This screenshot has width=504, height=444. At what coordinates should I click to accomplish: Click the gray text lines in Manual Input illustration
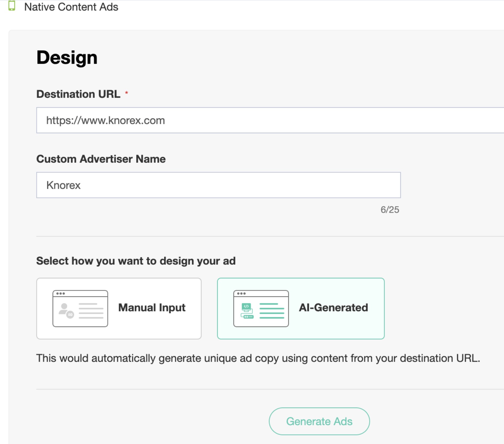click(x=91, y=311)
